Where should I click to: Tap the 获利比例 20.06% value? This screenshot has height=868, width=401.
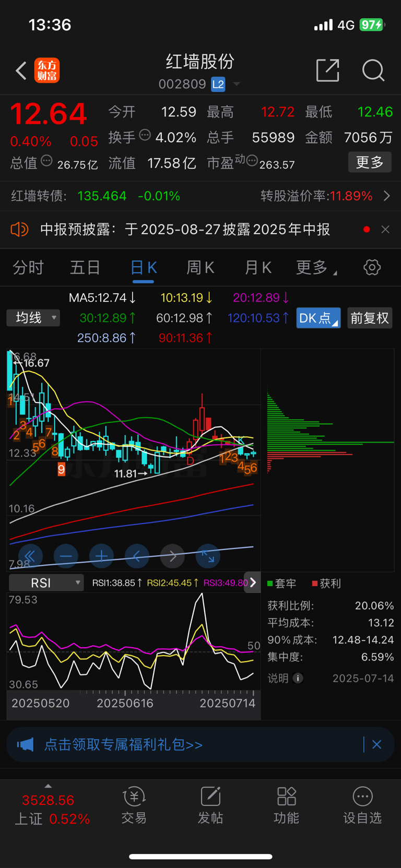(374, 605)
